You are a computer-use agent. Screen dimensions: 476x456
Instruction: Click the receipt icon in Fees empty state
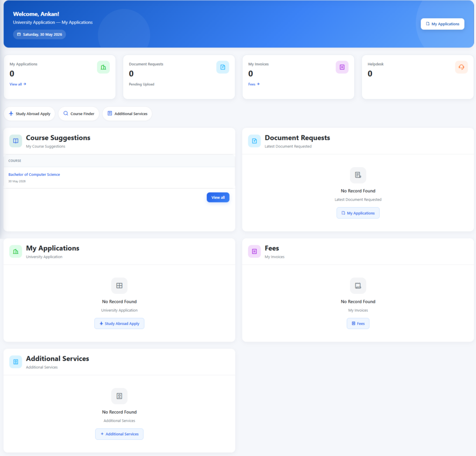(x=358, y=286)
